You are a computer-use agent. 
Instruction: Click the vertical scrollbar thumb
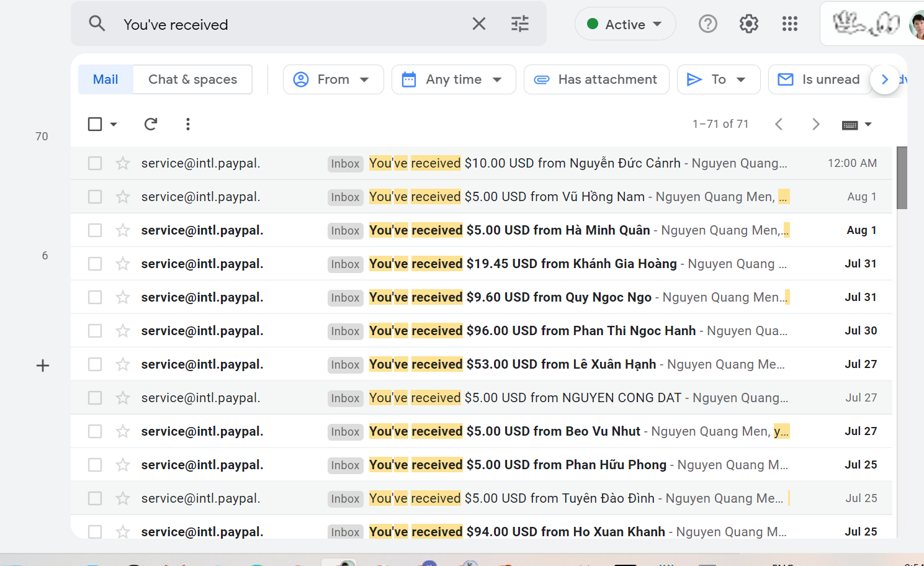pos(902,177)
